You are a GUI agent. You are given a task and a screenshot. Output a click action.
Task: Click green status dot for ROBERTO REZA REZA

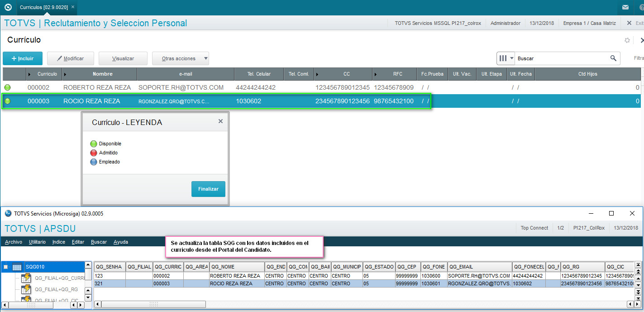tap(7, 87)
